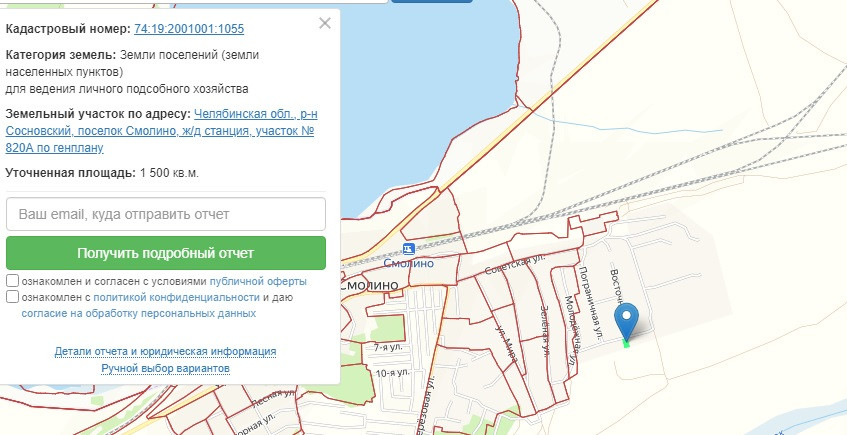
Task: Click 'Пограничная ул.' street label
Action: [x=589, y=303]
